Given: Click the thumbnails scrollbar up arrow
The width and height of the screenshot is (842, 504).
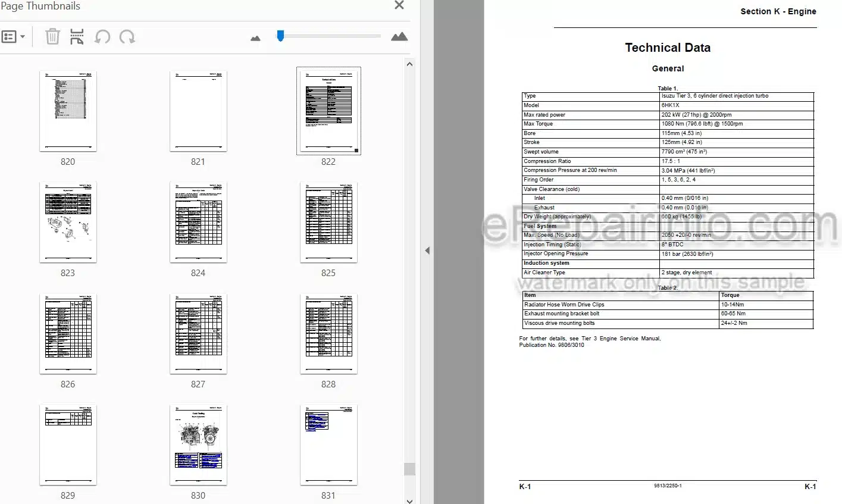Looking at the screenshot, I should click(409, 64).
